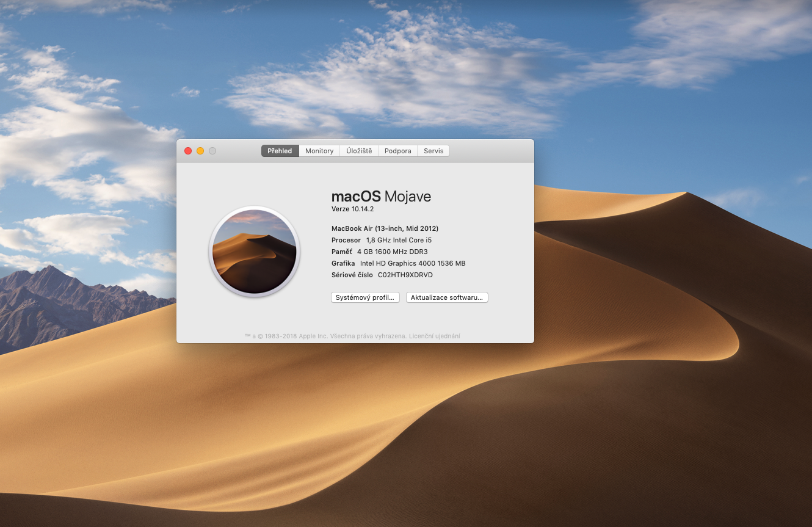The height and width of the screenshot is (527, 812).
Task: Go to the Podpora tab
Action: 398,151
